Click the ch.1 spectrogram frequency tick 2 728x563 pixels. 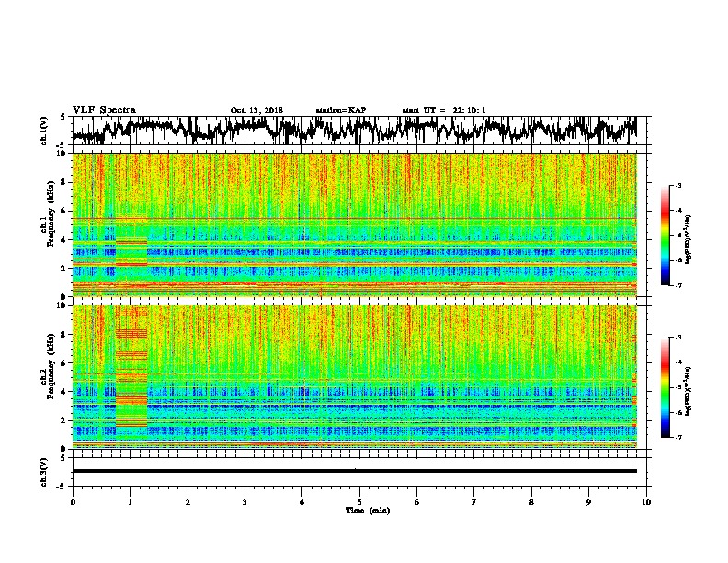point(63,268)
